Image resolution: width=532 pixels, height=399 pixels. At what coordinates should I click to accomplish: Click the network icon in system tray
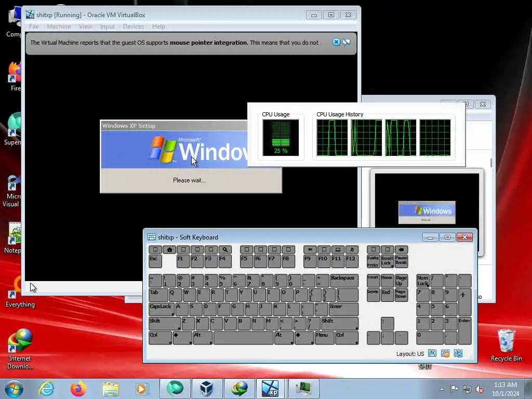click(x=467, y=389)
